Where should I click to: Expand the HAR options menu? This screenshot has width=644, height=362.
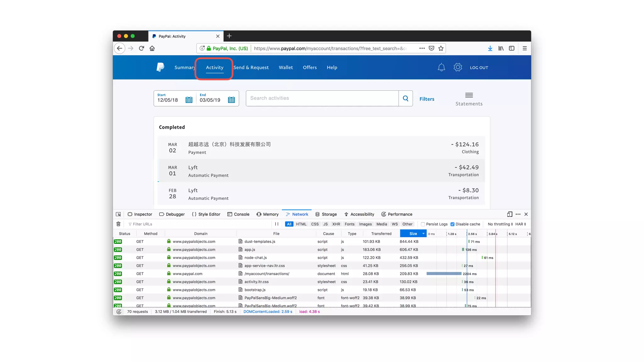point(520,224)
